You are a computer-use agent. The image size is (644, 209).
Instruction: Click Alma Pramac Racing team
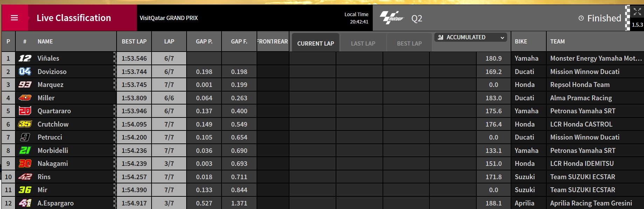[581, 98]
